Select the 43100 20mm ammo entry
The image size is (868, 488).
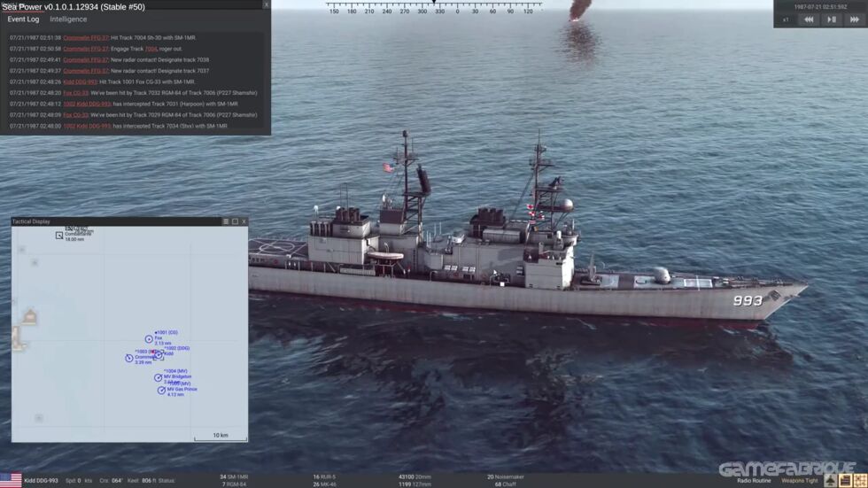(x=415, y=476)
